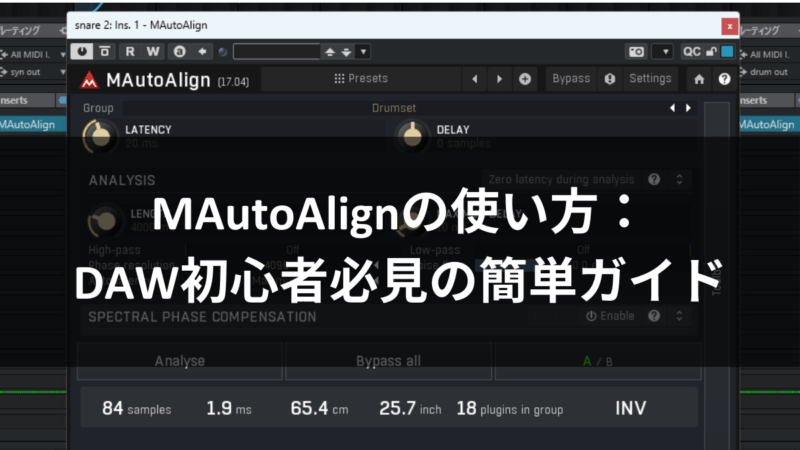Click the LATENCY knob
Screen dimensions: 800x450
tap(99, 137)
